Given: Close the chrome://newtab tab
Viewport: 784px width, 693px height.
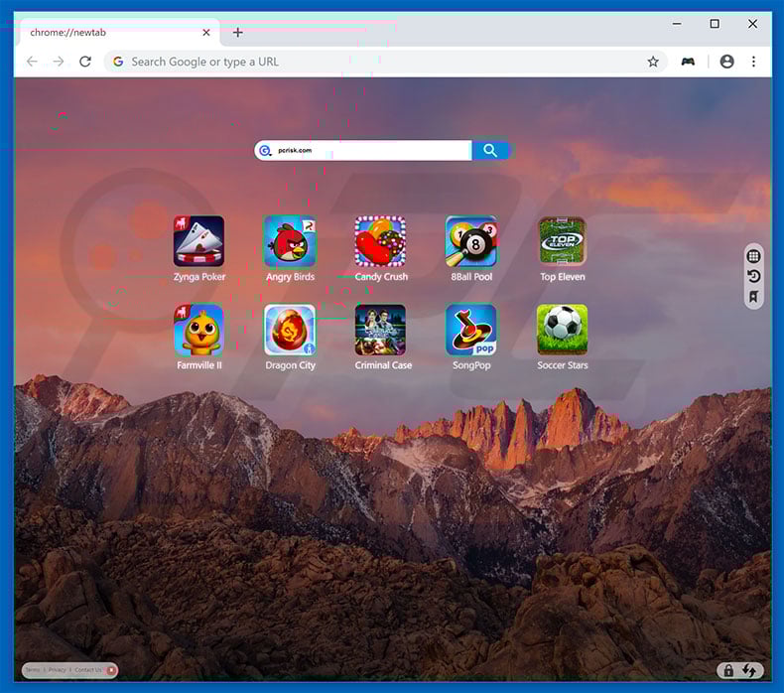Looking at the screenshot, I should pos(206,33).
